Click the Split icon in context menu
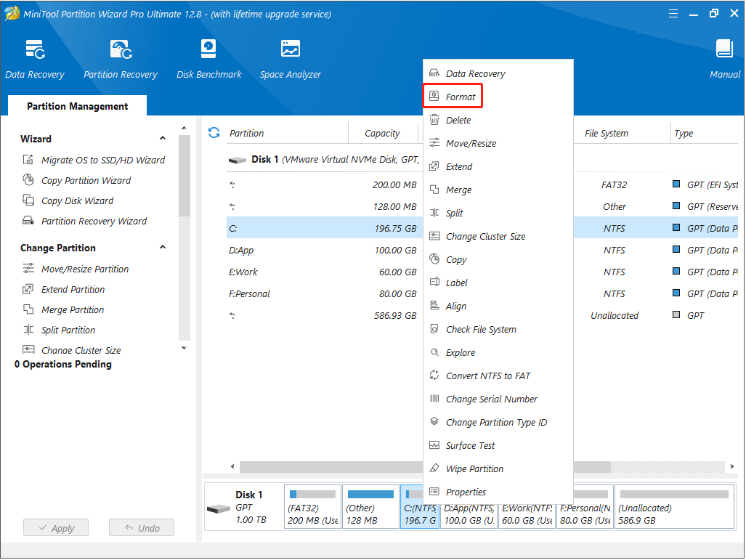The image size is (746, 560). (434, 213)
